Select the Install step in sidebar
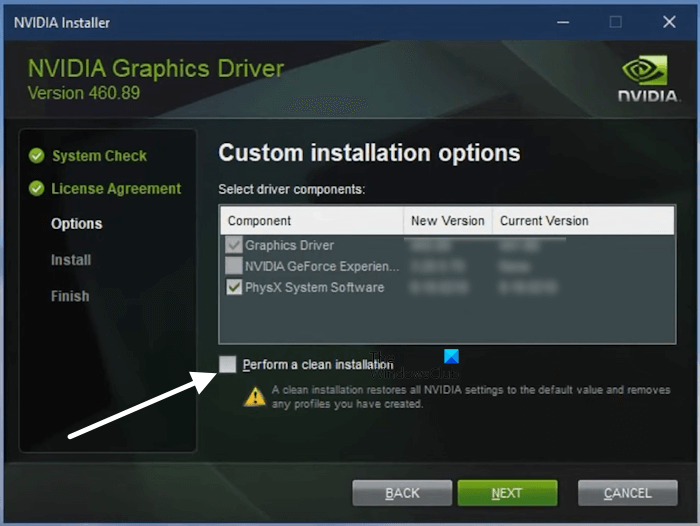The width and height of the screenshot is (700, 526). click(71, 260)
